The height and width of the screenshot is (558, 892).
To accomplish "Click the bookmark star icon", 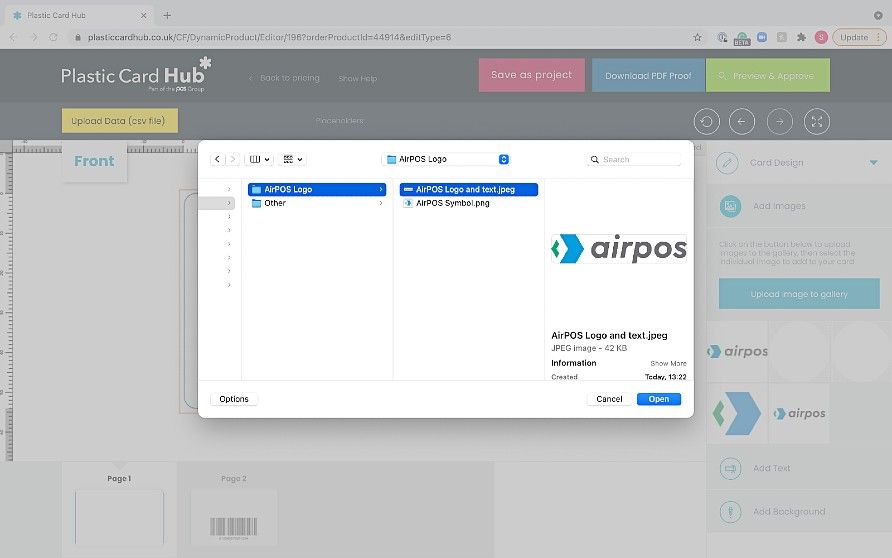I will tap(697, 37).
